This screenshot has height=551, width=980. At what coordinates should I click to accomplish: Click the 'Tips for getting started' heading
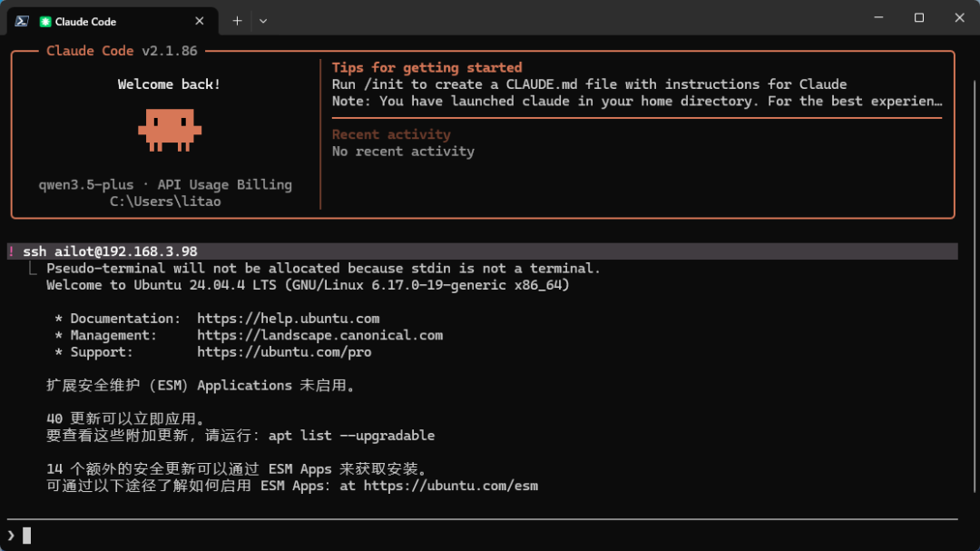pyautogui.click(x=426, y=67)
